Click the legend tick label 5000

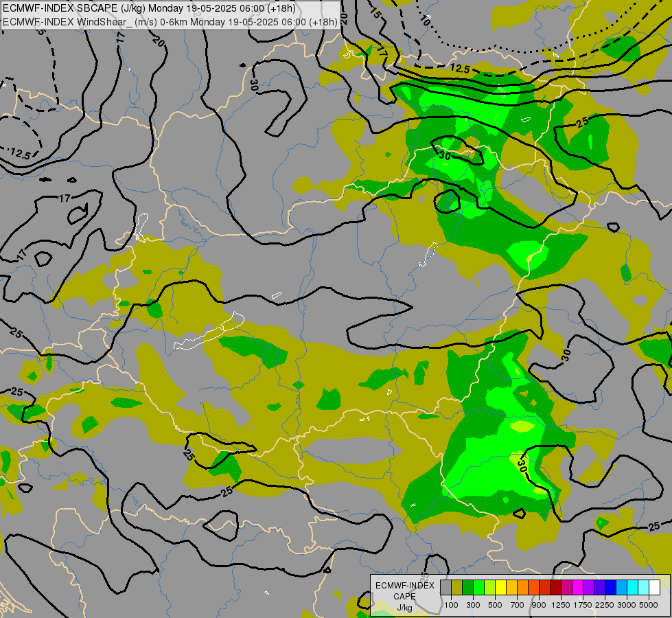click(x=649, y=605)
